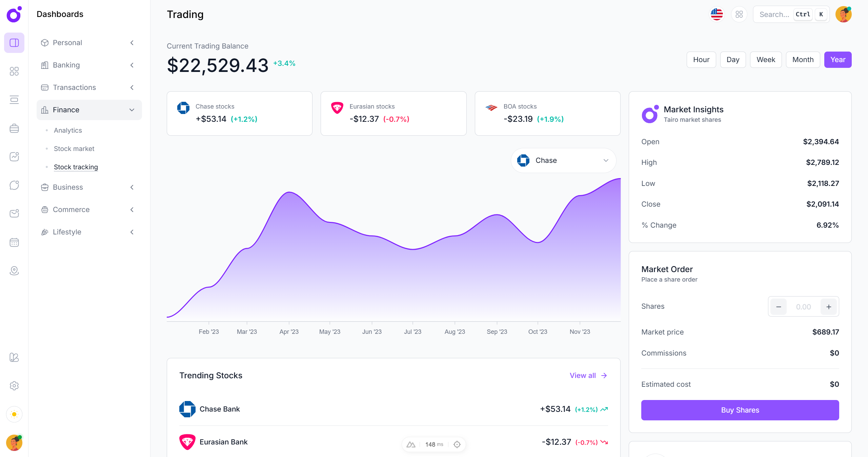Open the briefcase icon in the sidebar

pyautogui.click(x=14, y=128)
